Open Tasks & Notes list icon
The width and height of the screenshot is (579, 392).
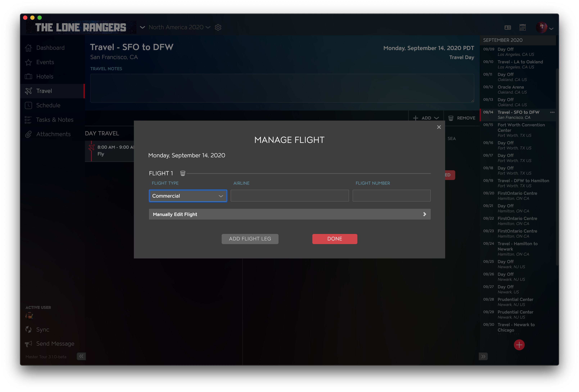28,120
